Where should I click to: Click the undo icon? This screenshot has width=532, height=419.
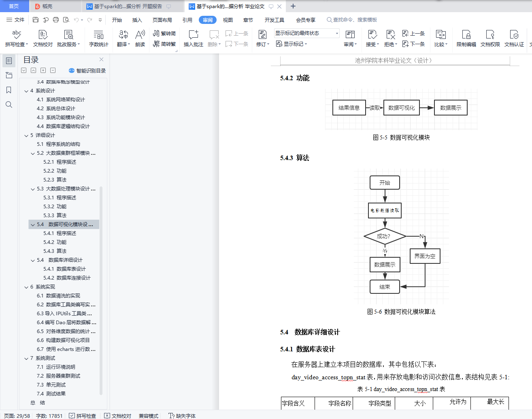[x=77, y=19]
